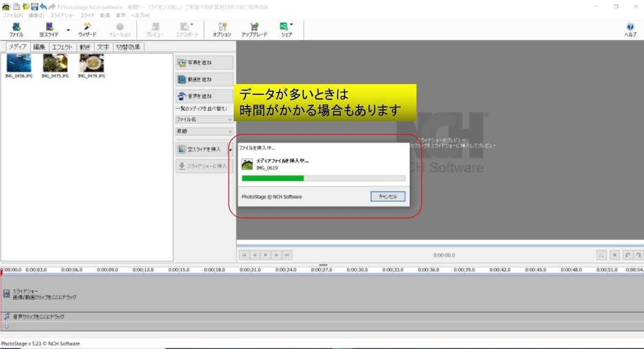Click the open project icon in title bar
Image resolution: width=644 pixels, height=349 pixels.
click(26, 6)
